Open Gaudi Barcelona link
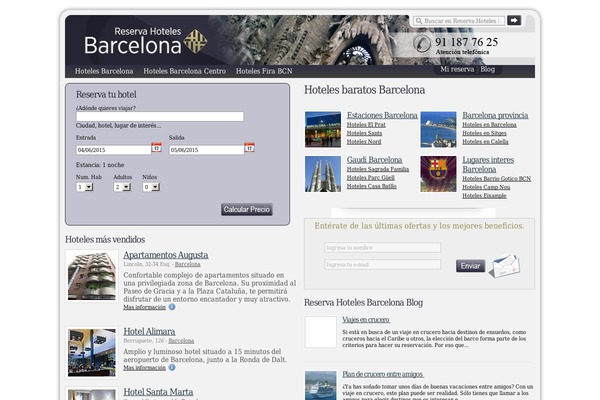Screen dimensions: 600x400 pyautogui.click(x=375, y=160)
